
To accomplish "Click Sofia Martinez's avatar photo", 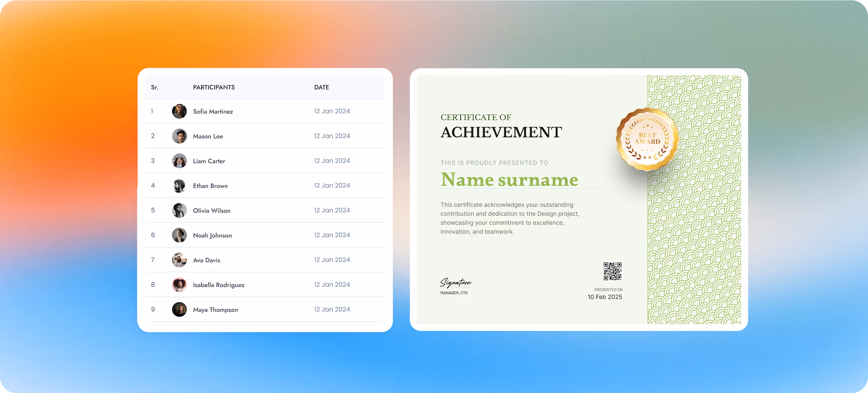I will pos(179,111).
